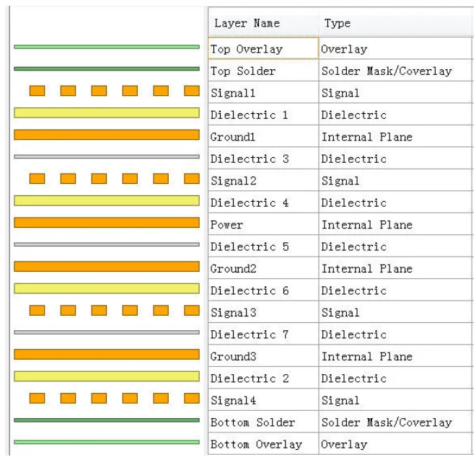Click the Signal1 layer name
476x457 pixels.
[x=234, y=93]
